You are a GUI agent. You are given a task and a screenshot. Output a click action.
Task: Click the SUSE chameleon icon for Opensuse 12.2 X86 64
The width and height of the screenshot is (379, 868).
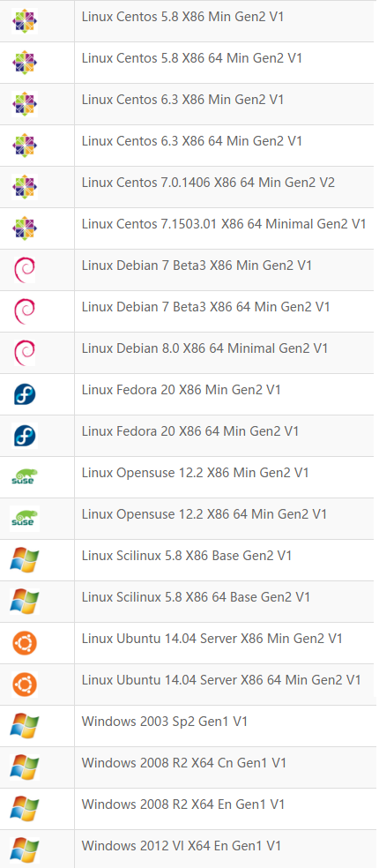point(25,518)
